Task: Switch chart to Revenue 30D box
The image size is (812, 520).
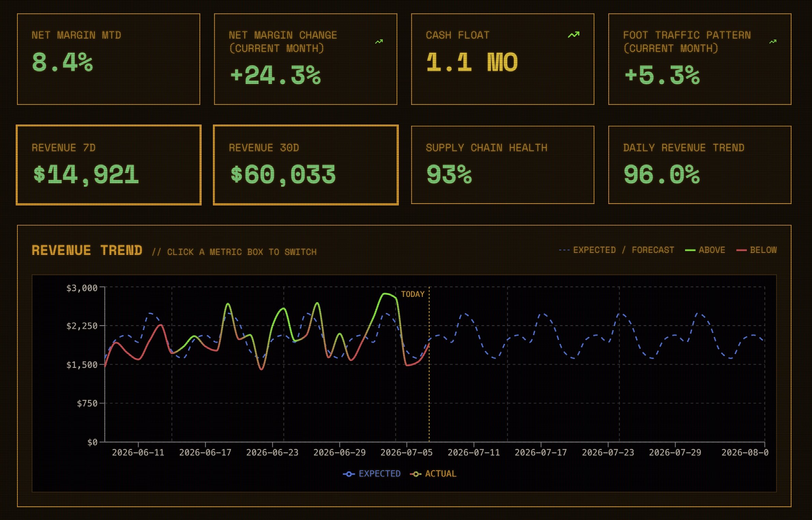Action: point(306,165)
